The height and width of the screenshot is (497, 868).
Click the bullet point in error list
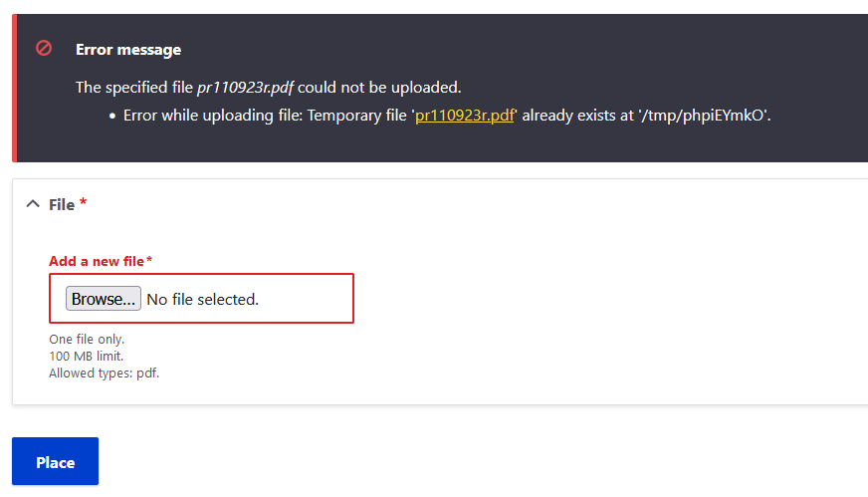coord(112,116)
